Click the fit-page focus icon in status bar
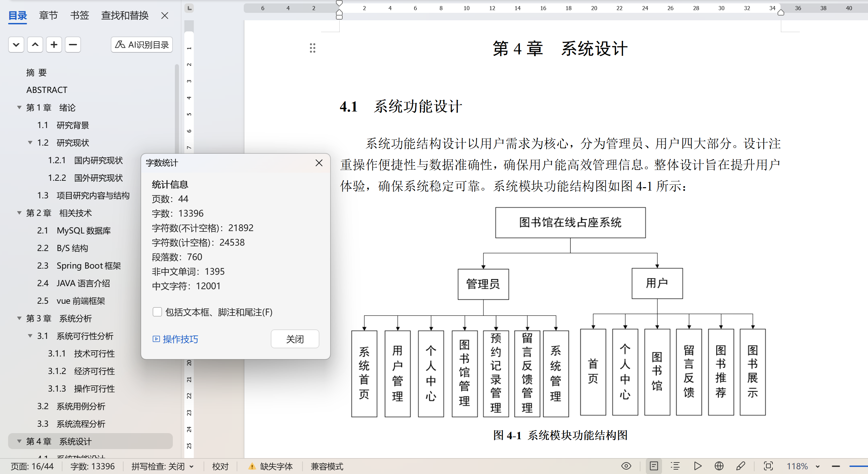 pos(768,466)
